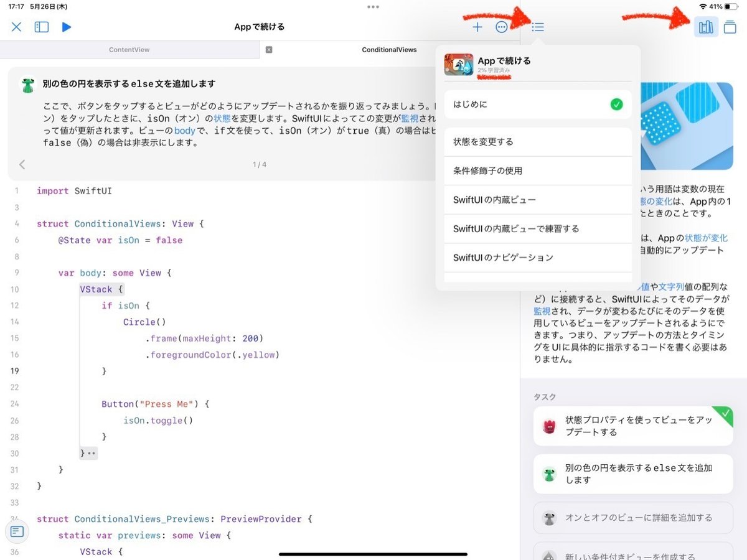The width and height of the screenshot is (747, 560).
Task: Toggle the left sidebar panel icon
Action: tap(42, 27)
